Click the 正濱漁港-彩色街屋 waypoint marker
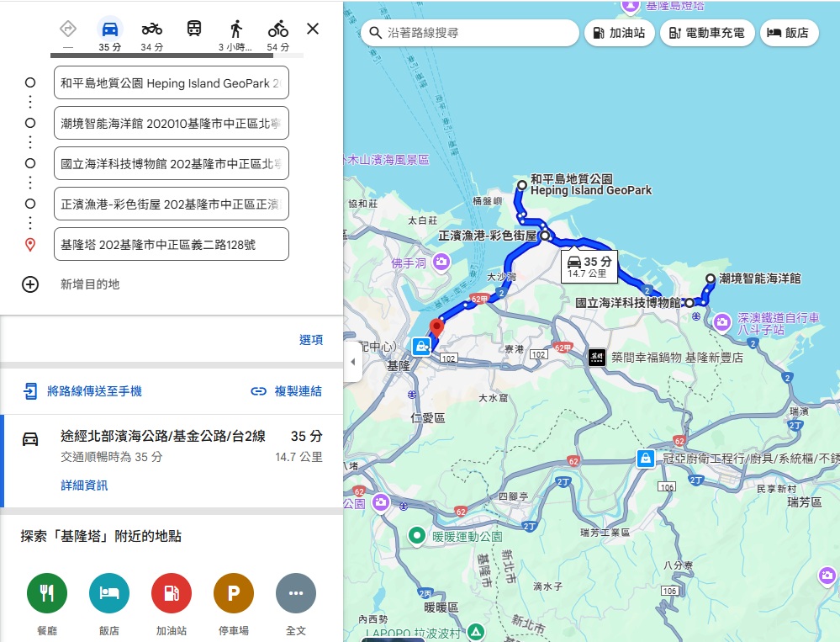The image size is (840, 642). tap(545, 236)
